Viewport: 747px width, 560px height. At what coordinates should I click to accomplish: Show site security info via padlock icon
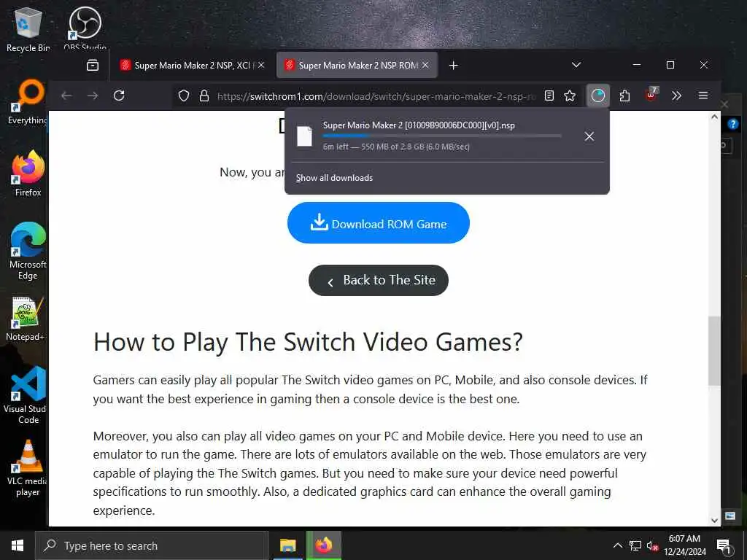point(204,96)
